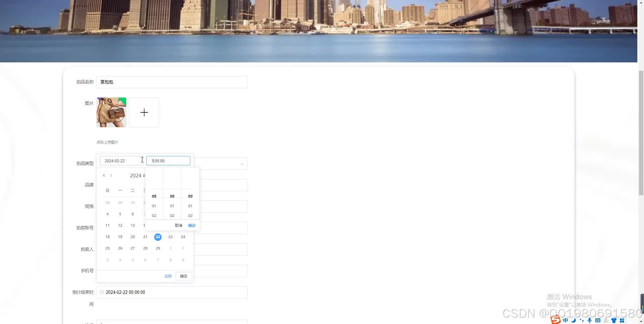Select date 27 in the calendar
This screenshot has height=324, width=644.
[133, 248]
